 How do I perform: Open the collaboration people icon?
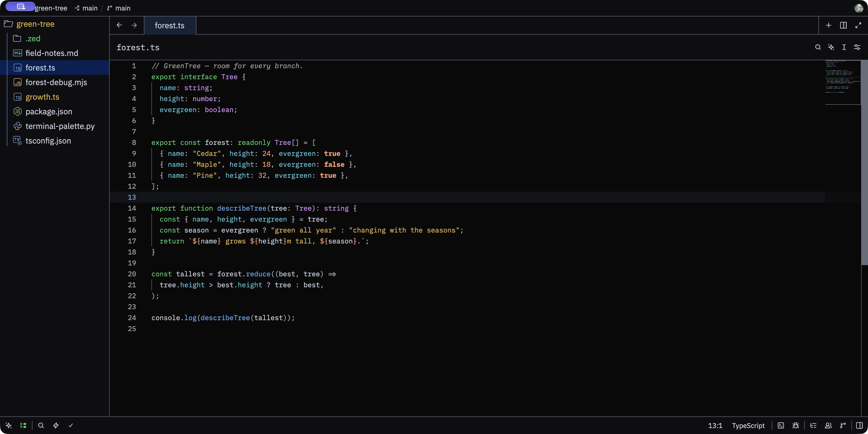pyautogui.click(x=828, y=425)
